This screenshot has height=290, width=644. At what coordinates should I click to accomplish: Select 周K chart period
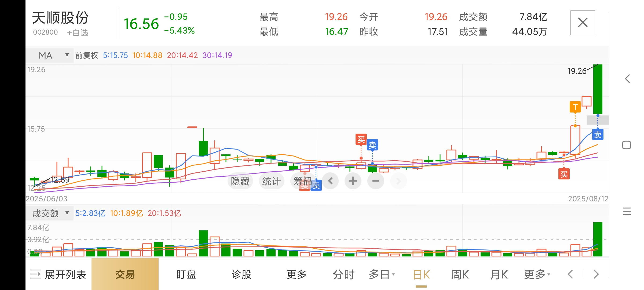[460, 275]
